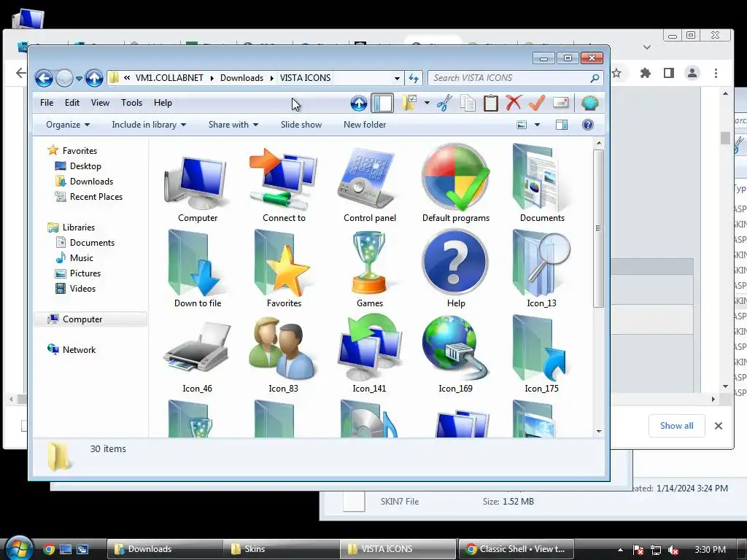Click the orange checkmark Properties icon

pyautogui.click(x=537, y=103)
